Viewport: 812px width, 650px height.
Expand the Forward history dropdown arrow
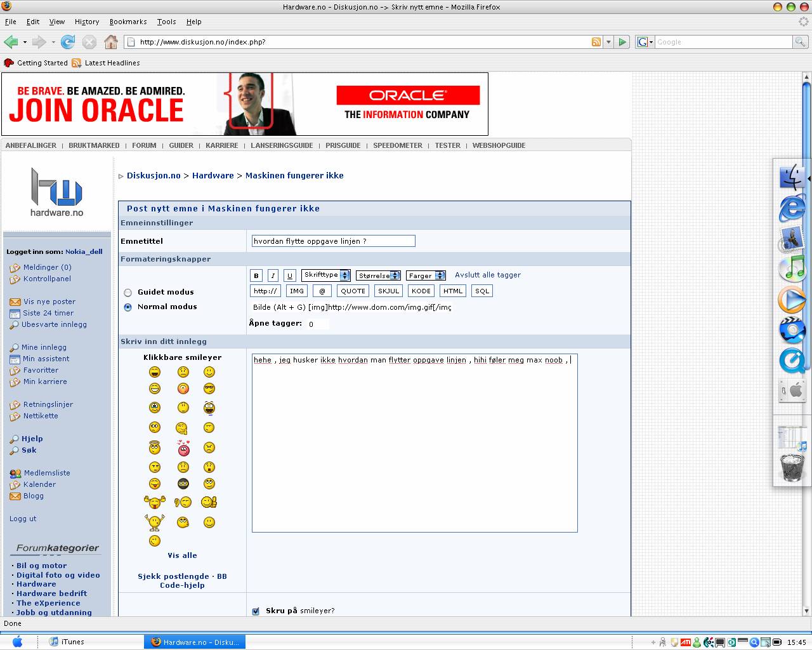point(53,42)
